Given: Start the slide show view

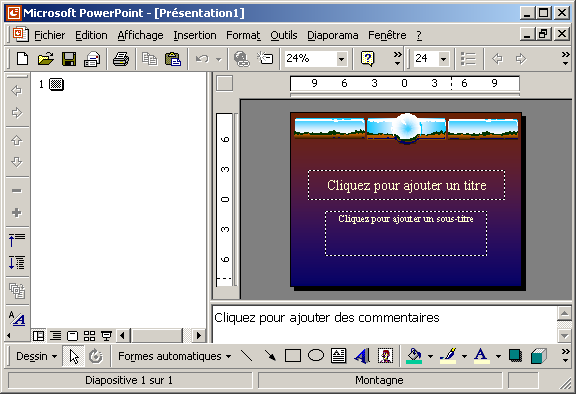Looking at the screenshot, I should [x=107, y=336].
